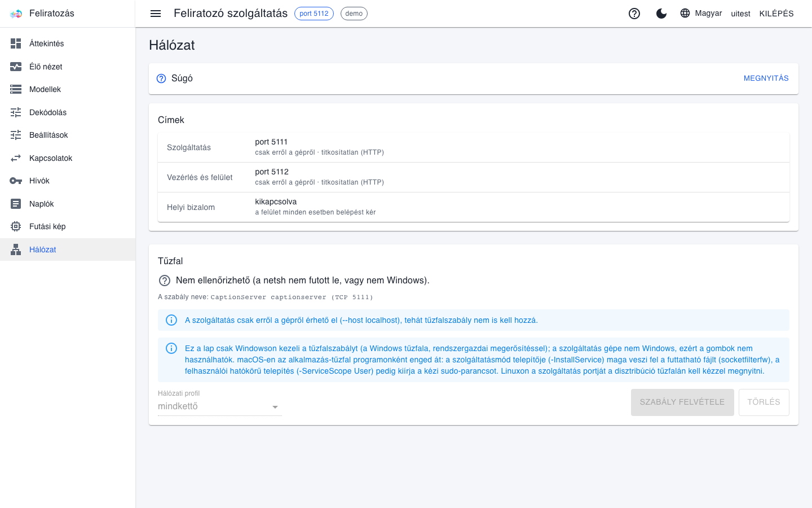Click the Modellek list icon

16,89
